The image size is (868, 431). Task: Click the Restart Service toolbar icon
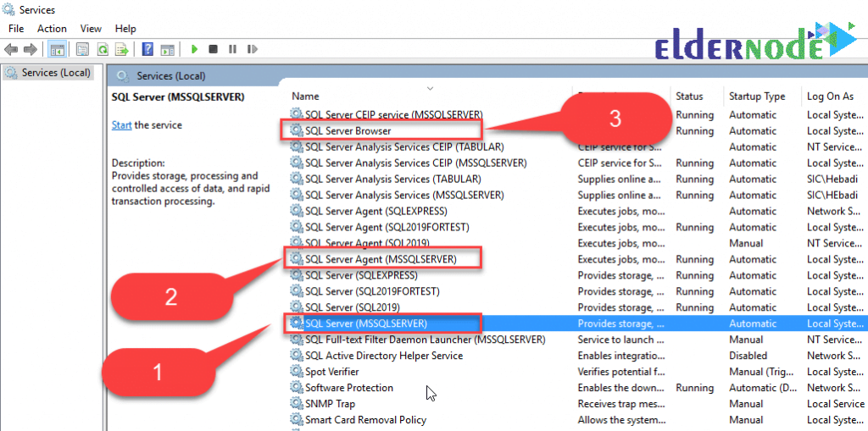pos(253,49)
